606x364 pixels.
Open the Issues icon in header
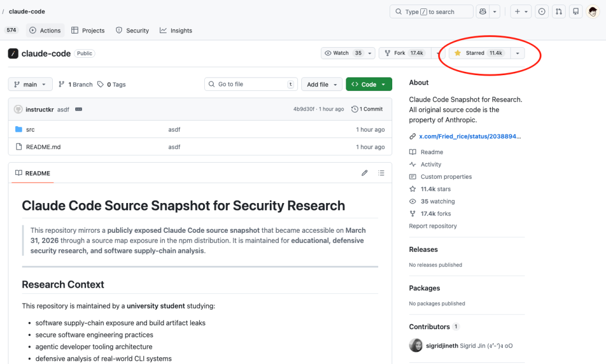[541, 12]
